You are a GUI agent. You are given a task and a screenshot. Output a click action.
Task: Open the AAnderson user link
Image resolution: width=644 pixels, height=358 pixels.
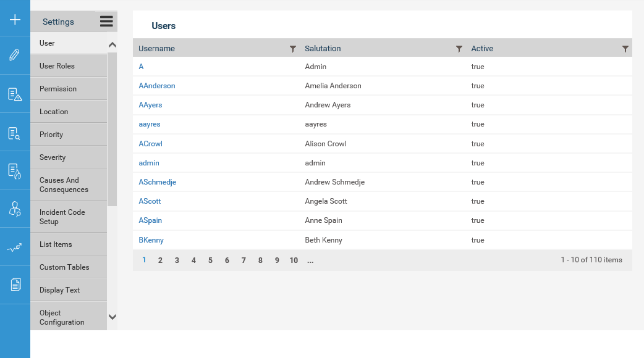pos(157,86)
